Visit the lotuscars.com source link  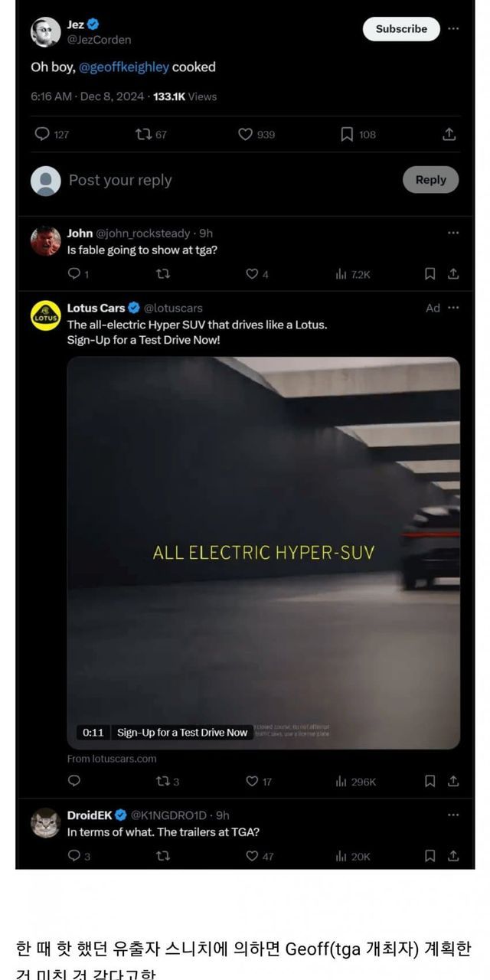(x=112, y=759)
